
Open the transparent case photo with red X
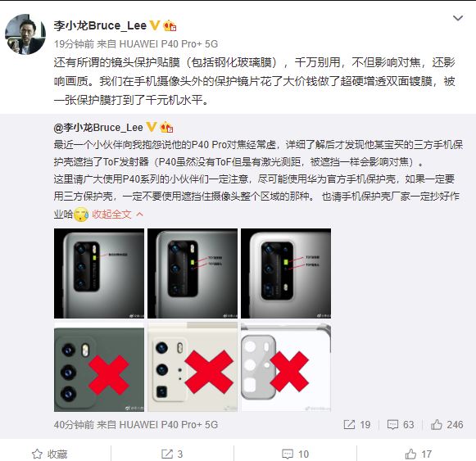(x=286, y=367)
